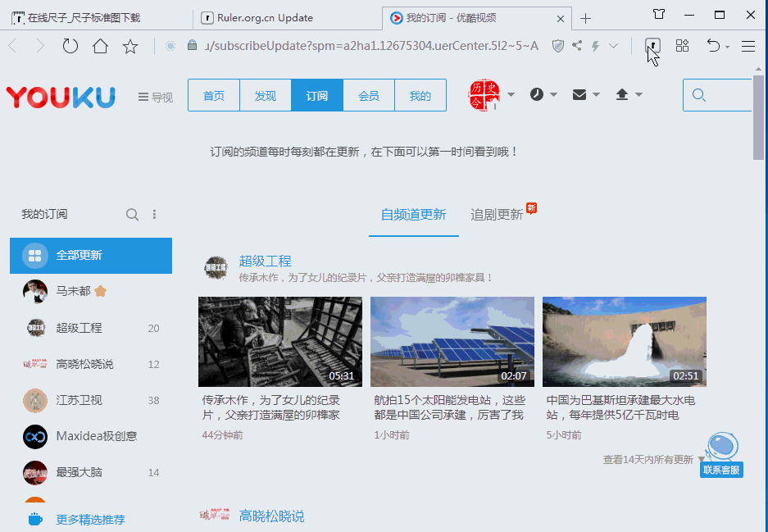Click the upload arrow icon

point(622,94)
